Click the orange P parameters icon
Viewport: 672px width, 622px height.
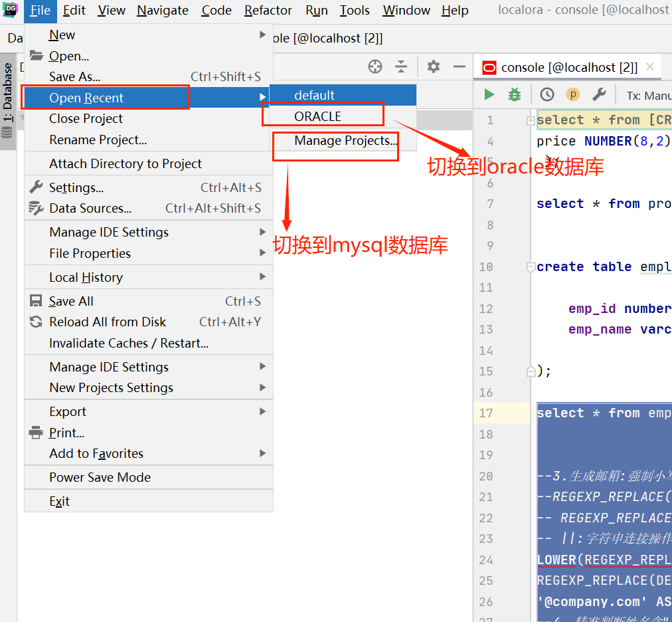point(573,94)
